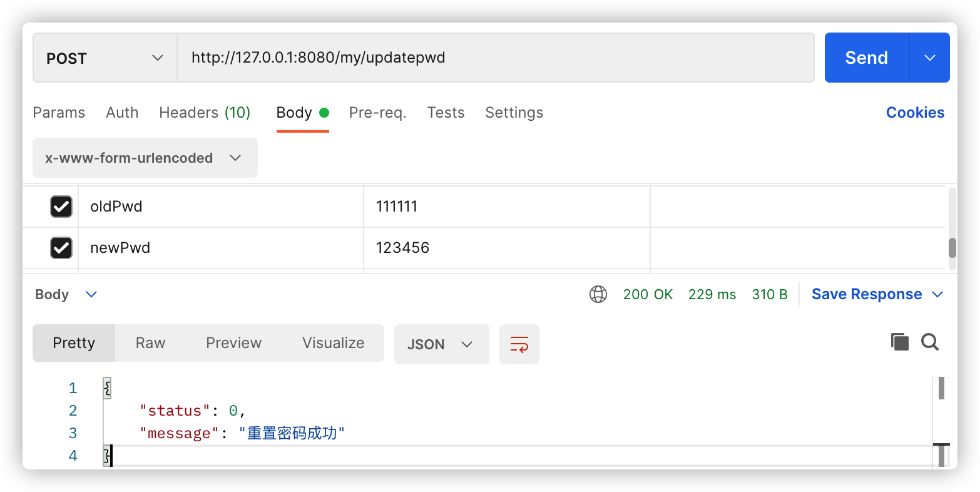The image size is (980, 492).
Task: Click the oldPwd row description cell
Action: click(x=798, y=206)
